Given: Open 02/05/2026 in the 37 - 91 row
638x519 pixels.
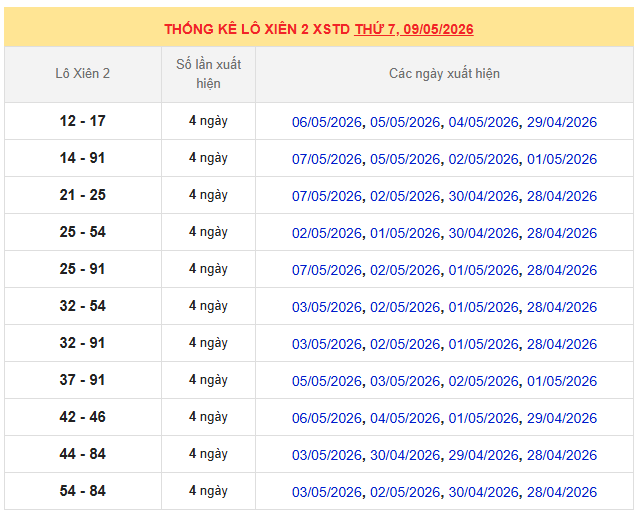Looking at the screenshot, I should (483, 381).
